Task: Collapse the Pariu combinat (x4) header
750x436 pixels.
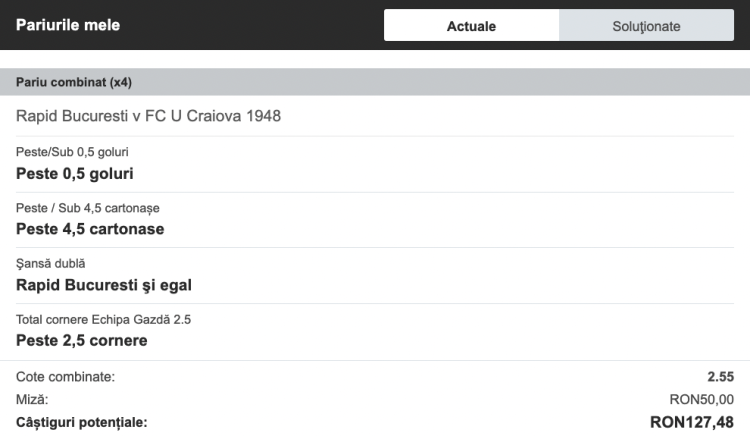Action: [375, 82]
